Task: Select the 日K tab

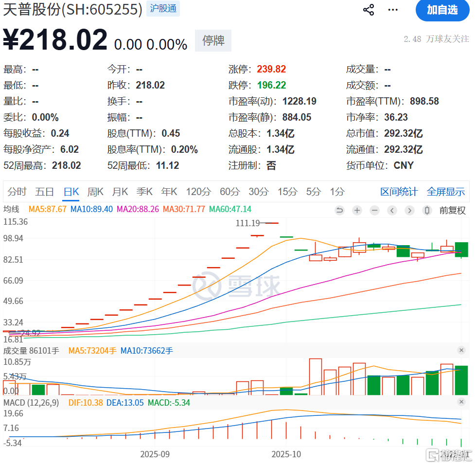Action: 71,192
